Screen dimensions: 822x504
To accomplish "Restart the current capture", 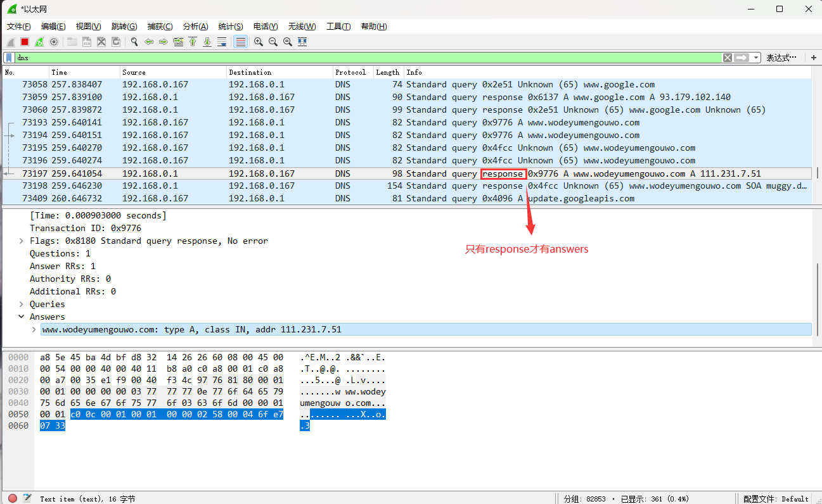I will point(39,42).
